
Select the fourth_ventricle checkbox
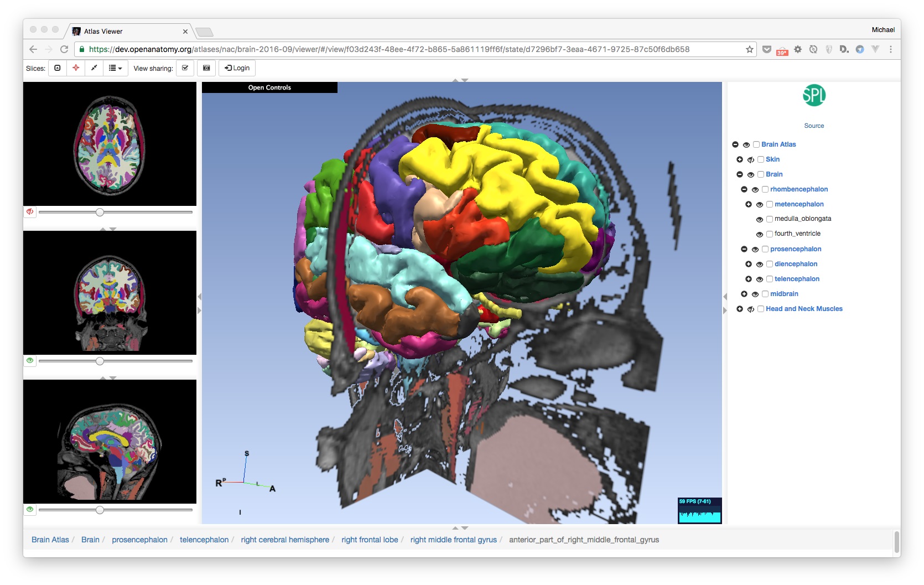(770, 234)
